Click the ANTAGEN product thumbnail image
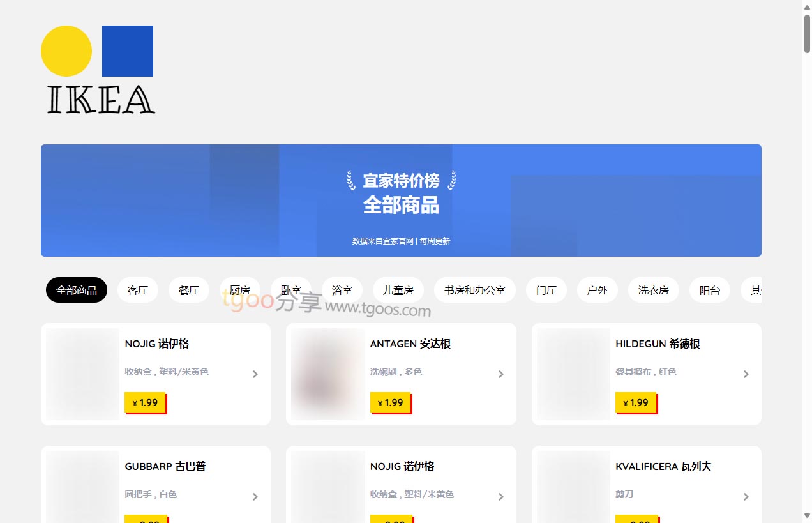 tap(328, 374)
